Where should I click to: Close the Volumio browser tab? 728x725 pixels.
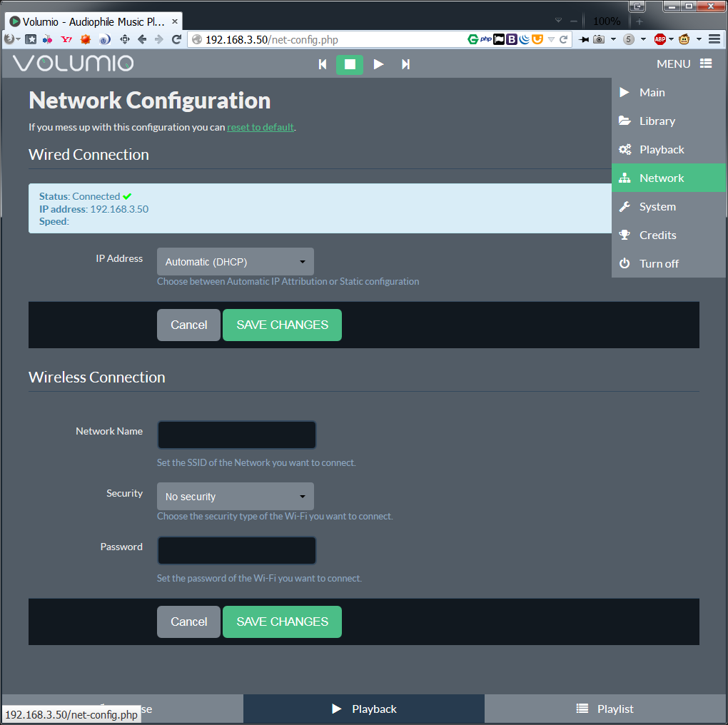(175, 22)
